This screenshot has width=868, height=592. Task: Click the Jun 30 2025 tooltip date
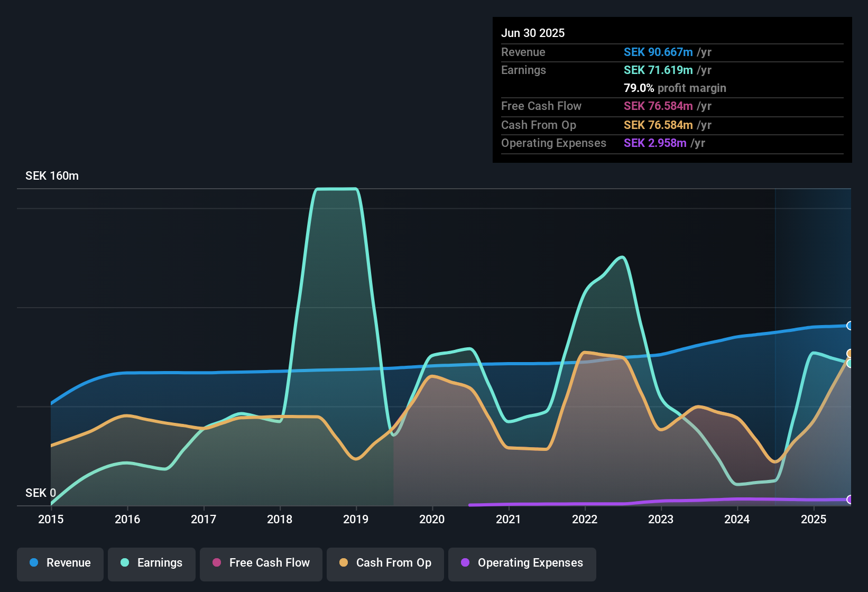point(533,33)
